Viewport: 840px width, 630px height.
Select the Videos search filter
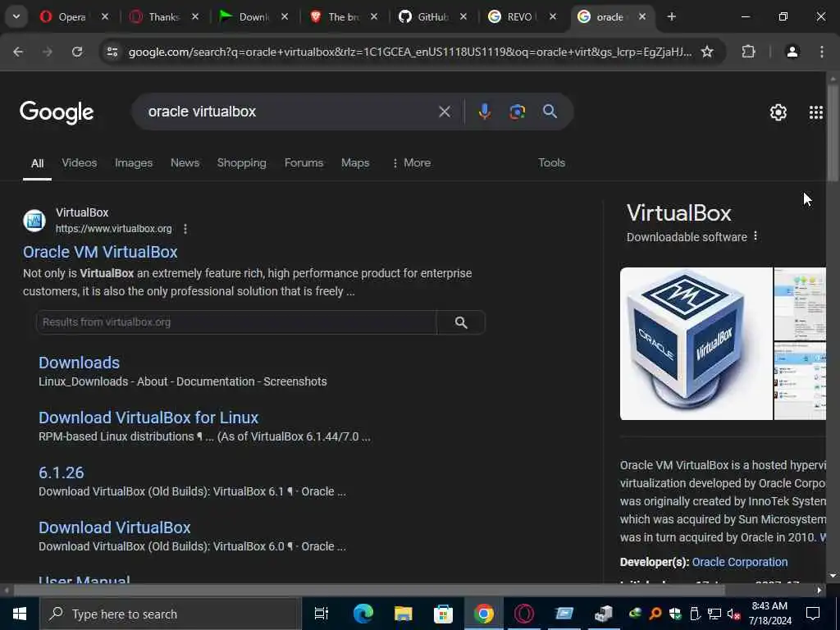pos(80,163)
